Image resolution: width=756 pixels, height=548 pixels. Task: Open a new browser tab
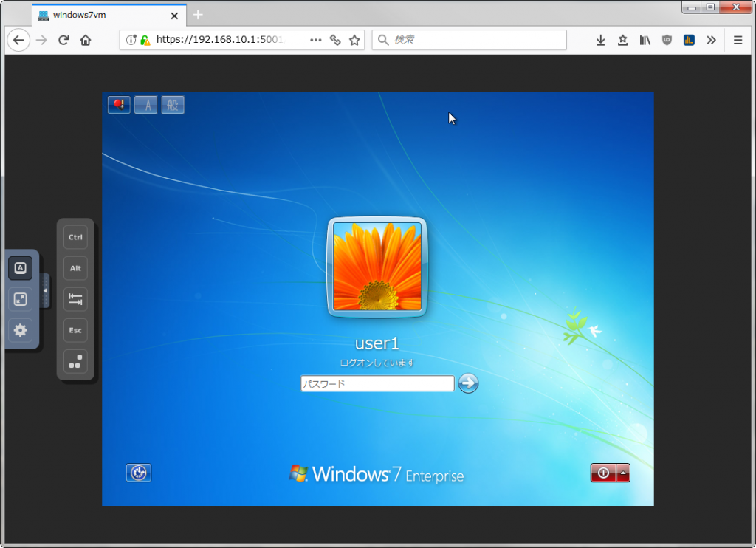tap(198, 15)
